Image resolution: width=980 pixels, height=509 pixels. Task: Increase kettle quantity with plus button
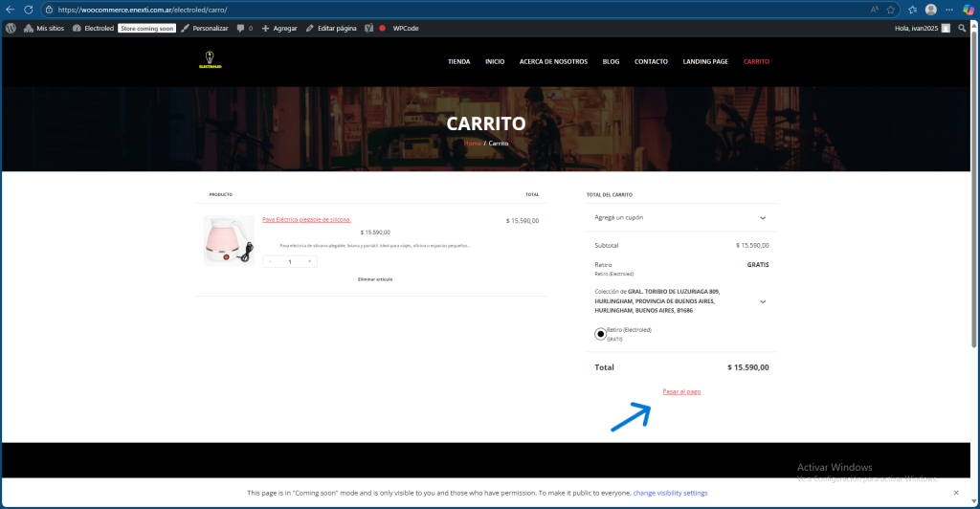click(x=309, y=261)
